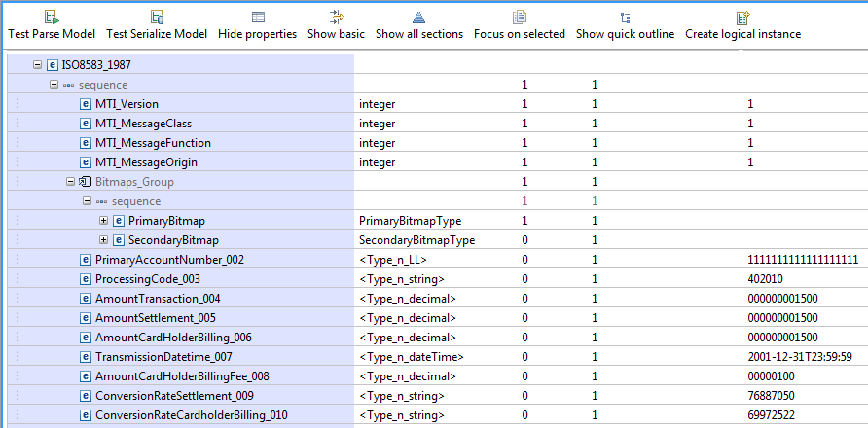Click the group icon beside Bitmaps_Group
Image resolution: width=868 pixels, height=428 pixels.
(x=85, y=182)
